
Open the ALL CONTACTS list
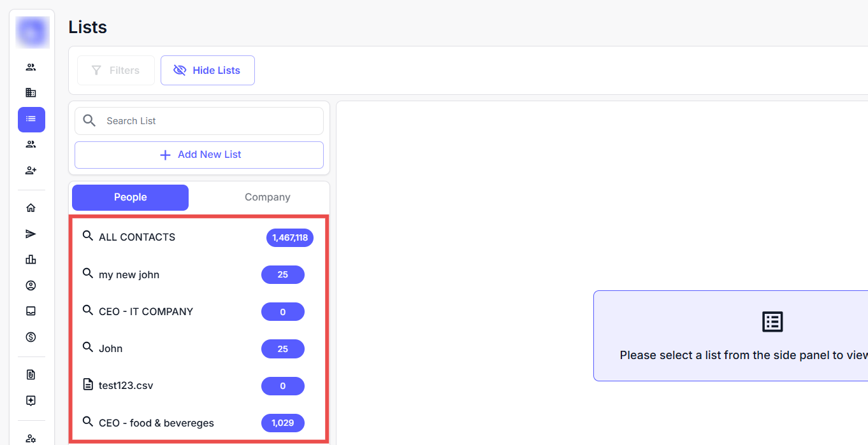137,237
